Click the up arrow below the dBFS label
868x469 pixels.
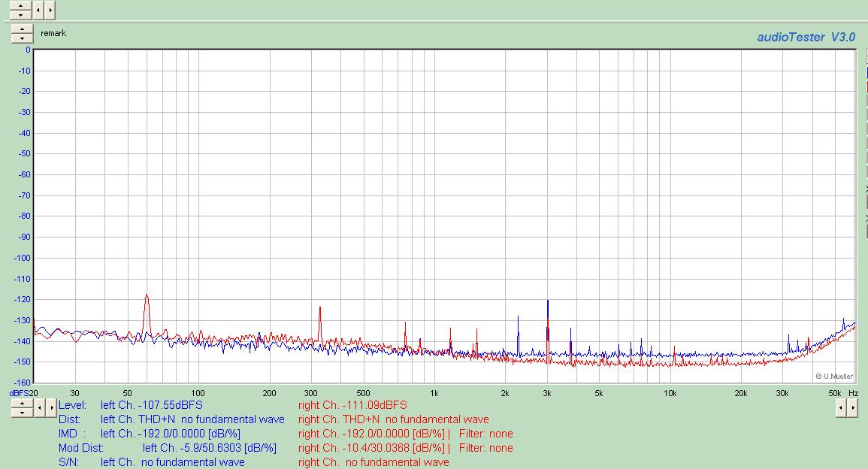[x=22, y=404]
